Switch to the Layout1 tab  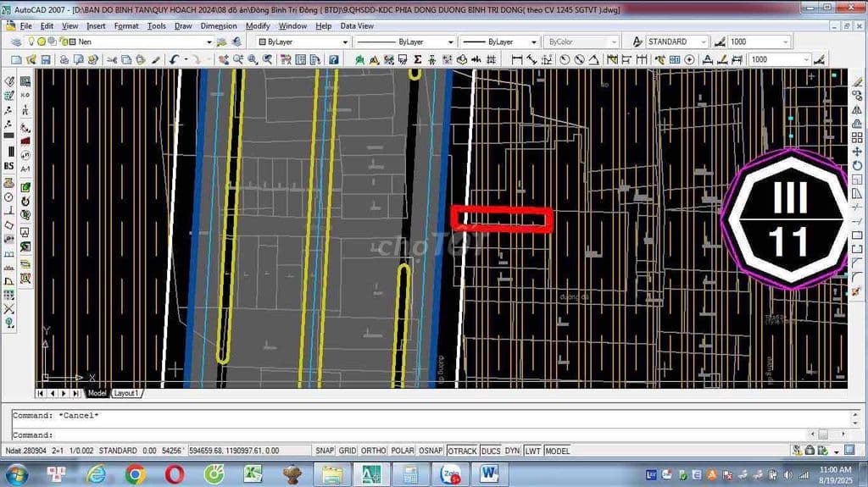(x=127, y=394)
